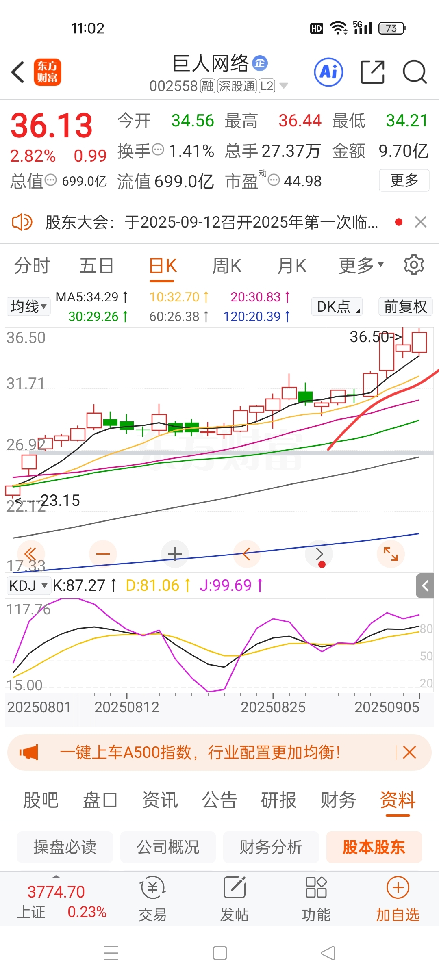Open the 股吧 forum tab
Image resolution: width=439 pixels, height=980 pixels.
[41, 800]
